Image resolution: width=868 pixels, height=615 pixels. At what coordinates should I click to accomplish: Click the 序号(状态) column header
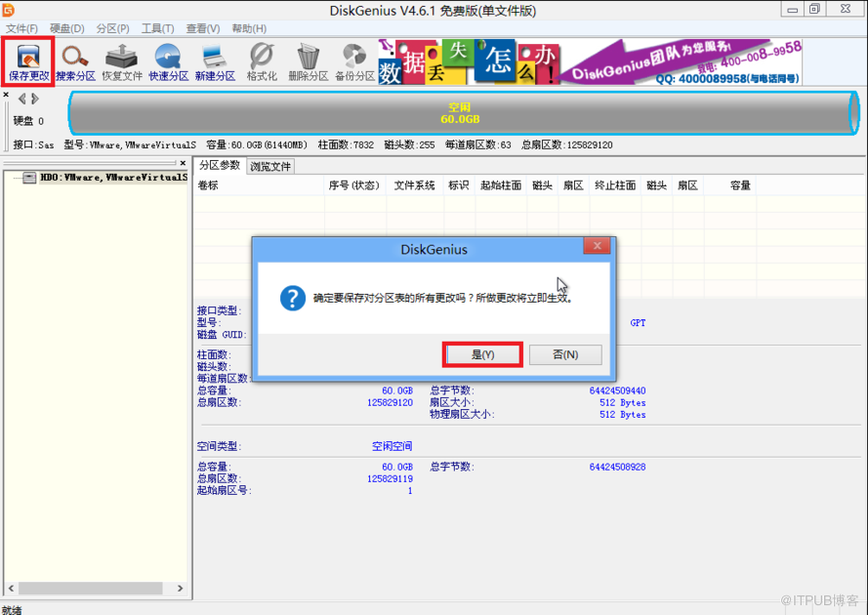point(354,185)
